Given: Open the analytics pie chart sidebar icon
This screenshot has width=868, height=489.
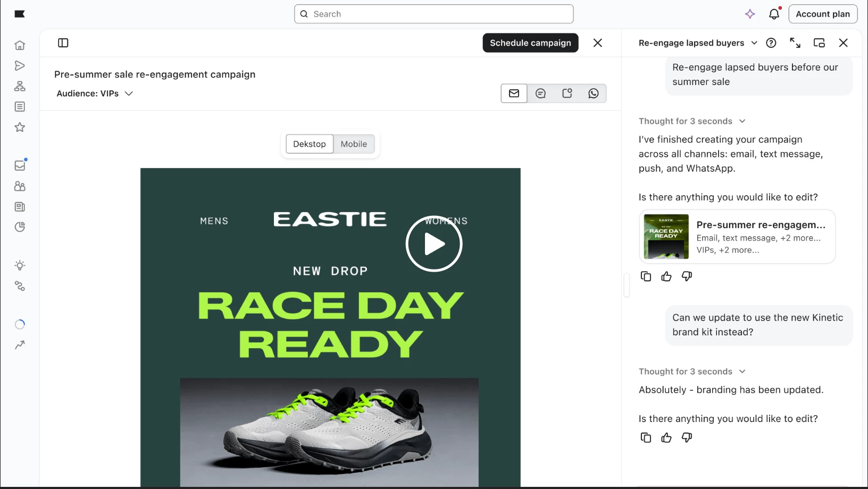Looking at the screenshot, I should (x=20, y=227).
